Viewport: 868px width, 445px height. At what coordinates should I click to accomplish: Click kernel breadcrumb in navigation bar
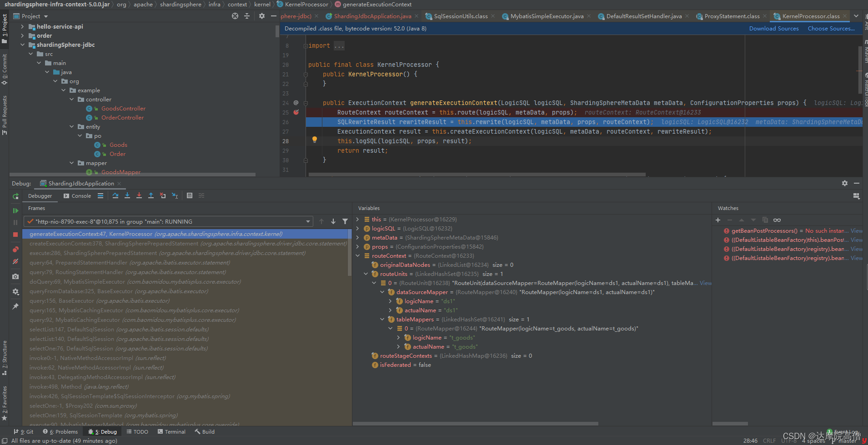(262, 4)
